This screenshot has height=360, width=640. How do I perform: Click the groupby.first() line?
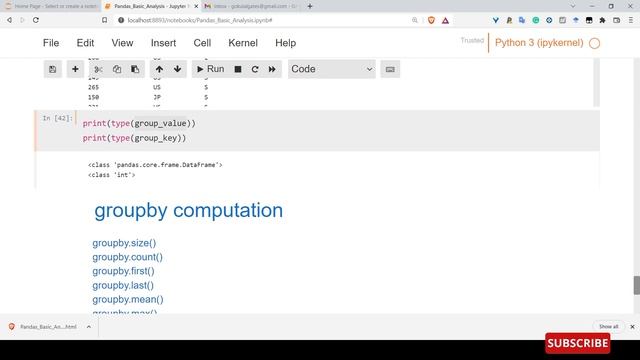coord(123,271)
